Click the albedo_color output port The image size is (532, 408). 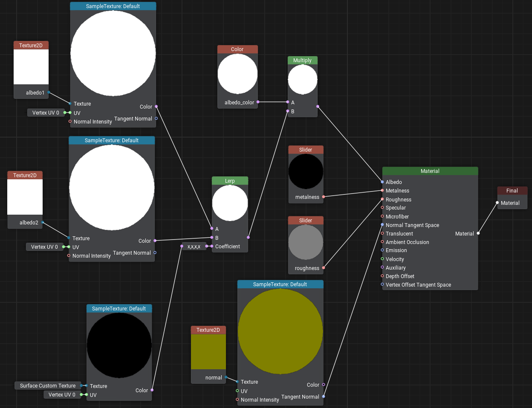[x=258, y=102]
